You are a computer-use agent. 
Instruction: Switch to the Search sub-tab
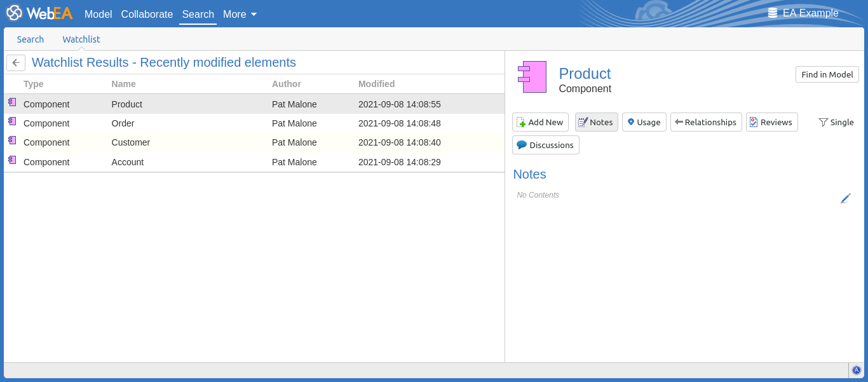pyautogui.click(x=31, y=39)
